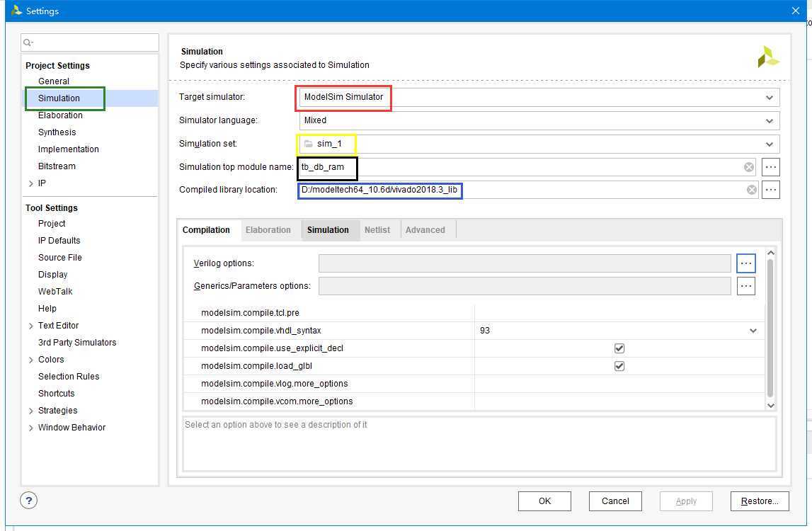The image size is (812, 531).
Task: Click the Verilog options text field
Action: coord(525,263)
